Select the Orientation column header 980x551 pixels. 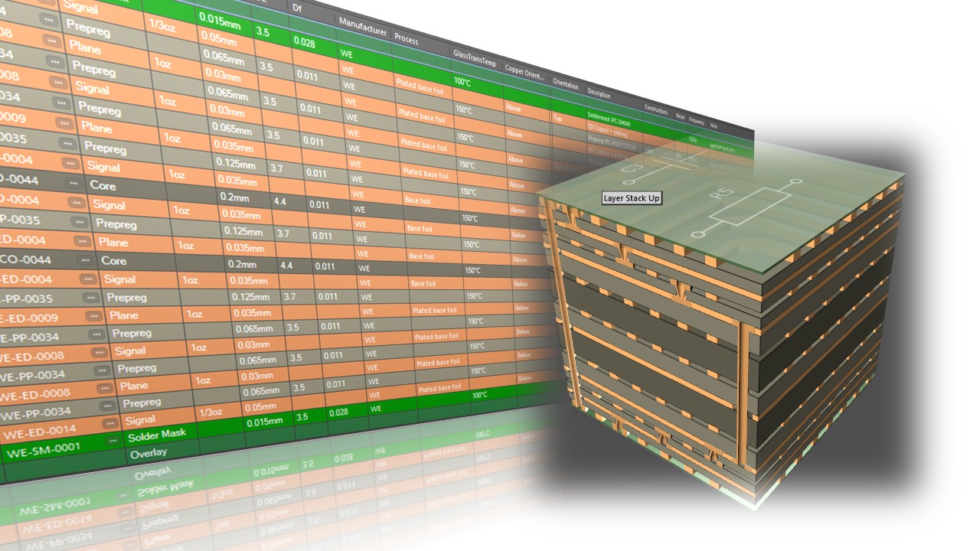566,85
